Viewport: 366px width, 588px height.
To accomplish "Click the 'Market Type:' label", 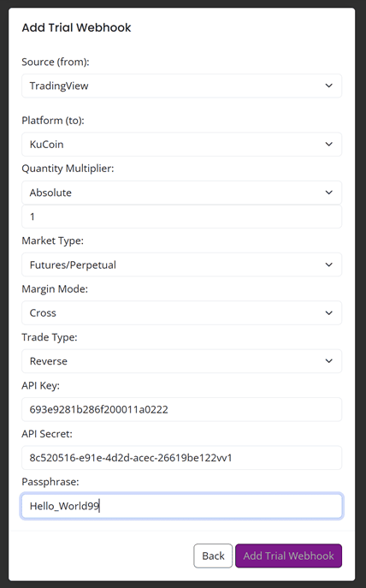I will 52,241.
